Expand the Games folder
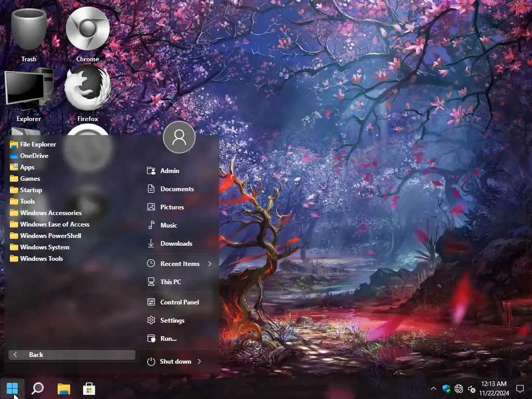The width and height of the screenshot is (532, 399). click(x=25, y=179)
